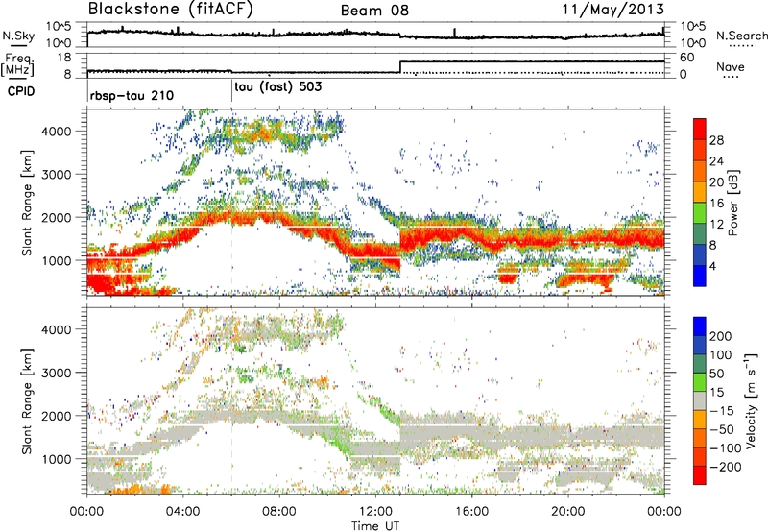Select the 'Freq. [MHz]' axis label
The image size is (768, 532).
(x=17, y=65)
